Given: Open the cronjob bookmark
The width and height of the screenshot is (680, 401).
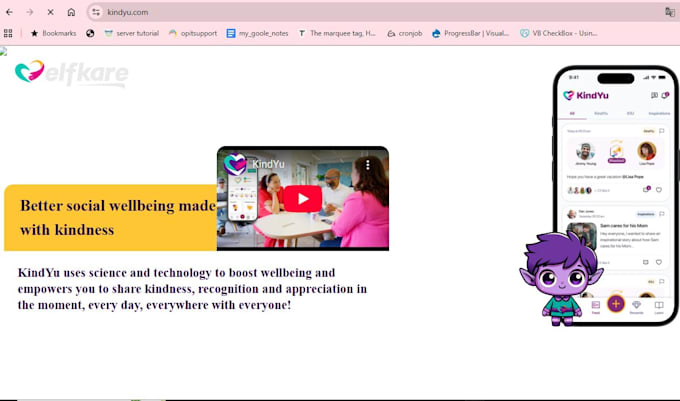Looking at the screenshot, I should coord(405,33).
